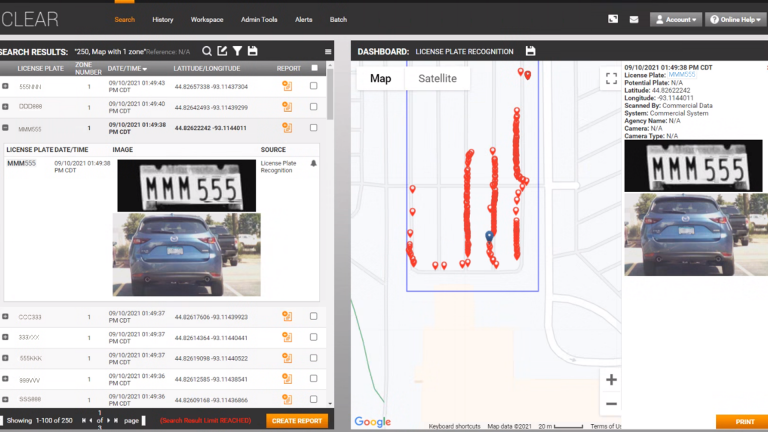The height and width of the screenshot is (432, 768).
Task: Switch map to Satellite view
Action: click(x=437, y=78)
